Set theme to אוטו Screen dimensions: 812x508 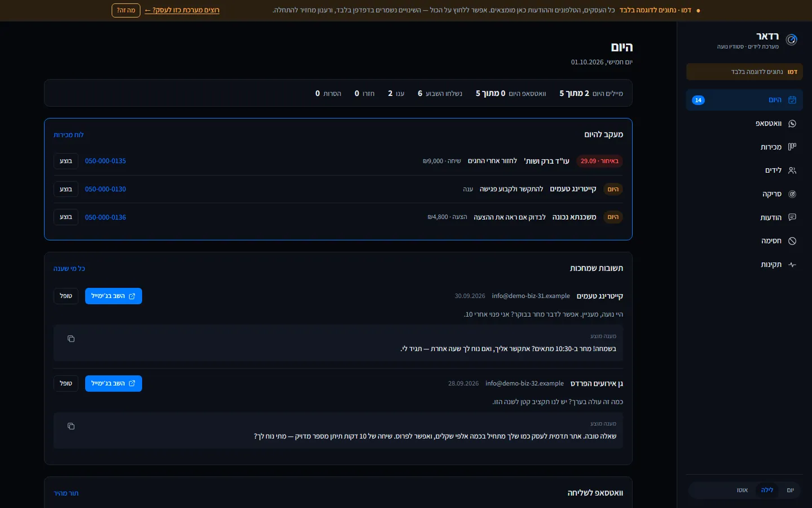(742, 490)
